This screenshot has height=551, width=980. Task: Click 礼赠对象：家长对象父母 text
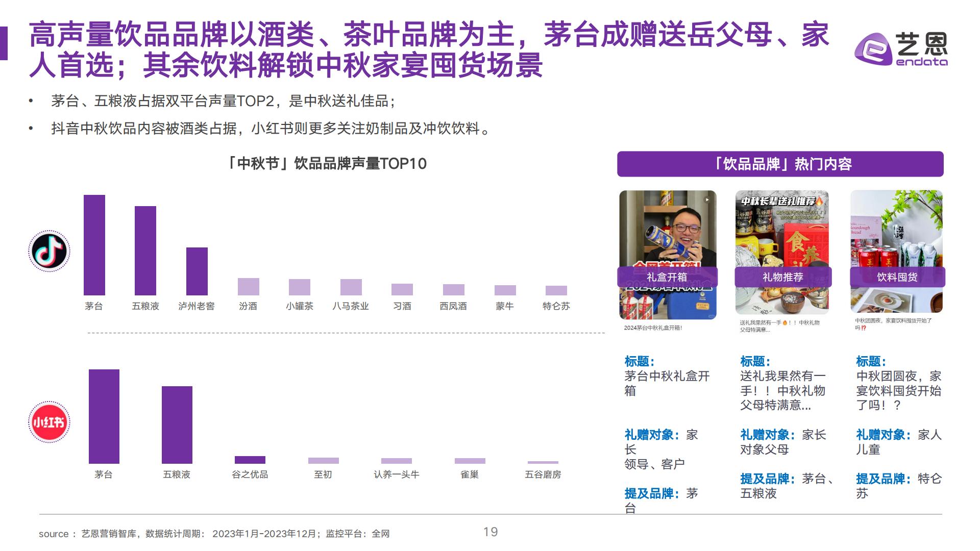coord(783,442)
